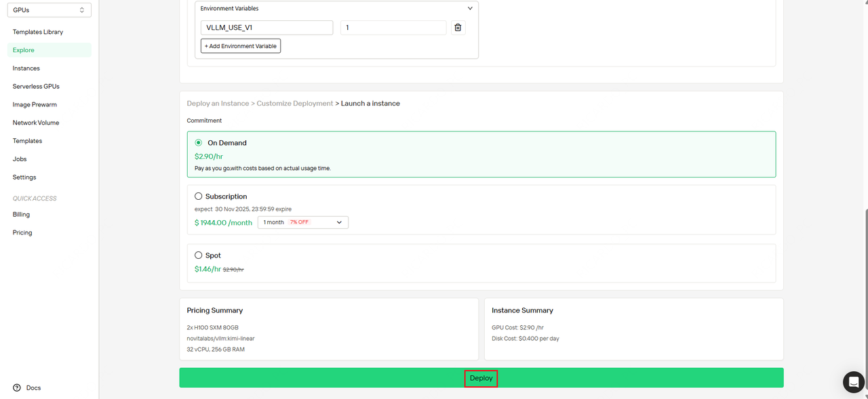Click the GPU Cost: $2.90 /hr line
This screenshot has height=399, width=868.
(518, 327)
